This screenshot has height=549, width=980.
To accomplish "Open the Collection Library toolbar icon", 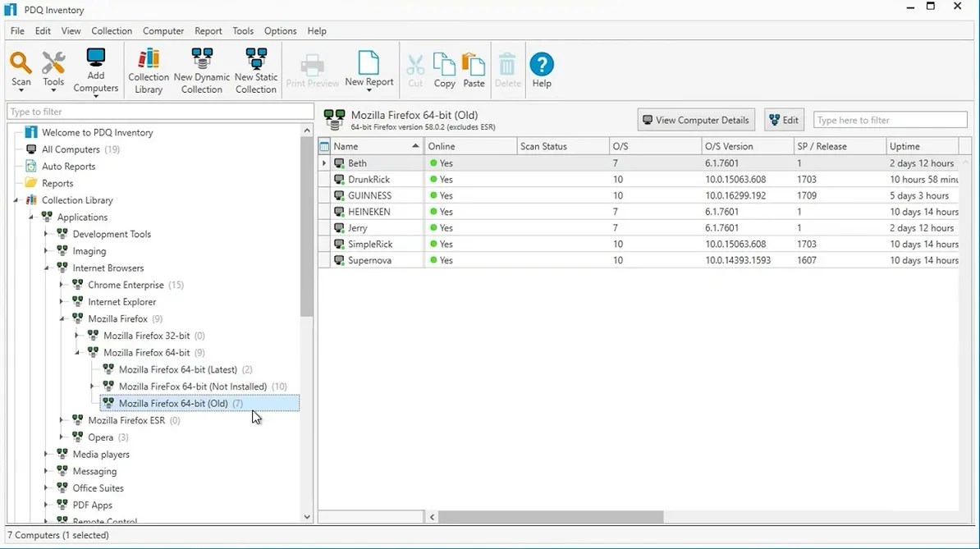I will (149, 57).
